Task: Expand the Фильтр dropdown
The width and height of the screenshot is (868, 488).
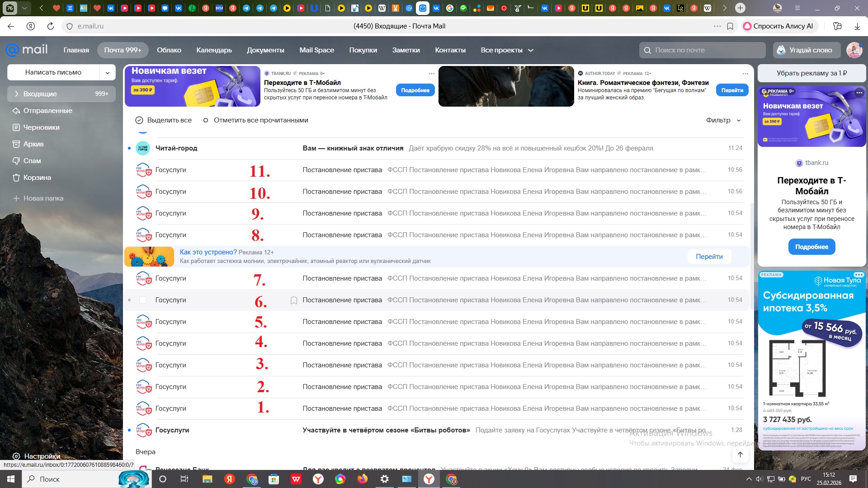Action: [x=723, y=120]
